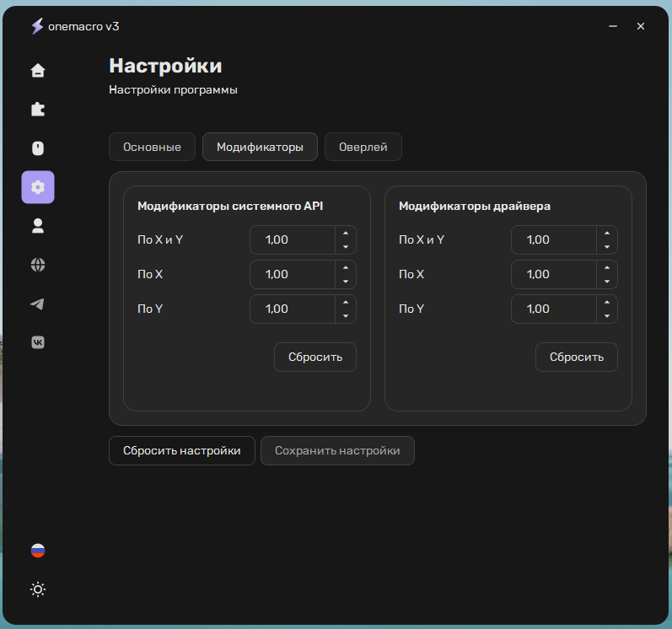Switch to the Основные tab
672x629 pixels.
[x=152, y=147]
